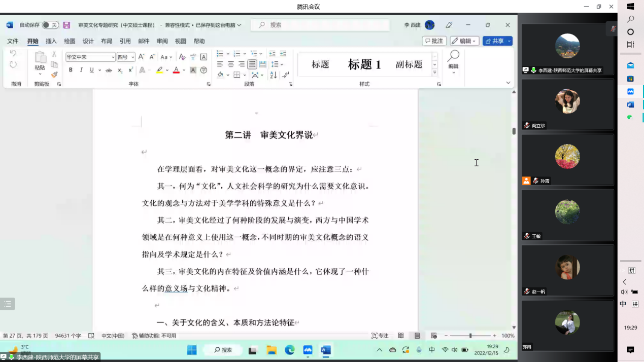This screenshot has height=362, width=644.
Task: Expand the styles gallery More arrow
Action: pyautogui.click(x=435, y=73)
